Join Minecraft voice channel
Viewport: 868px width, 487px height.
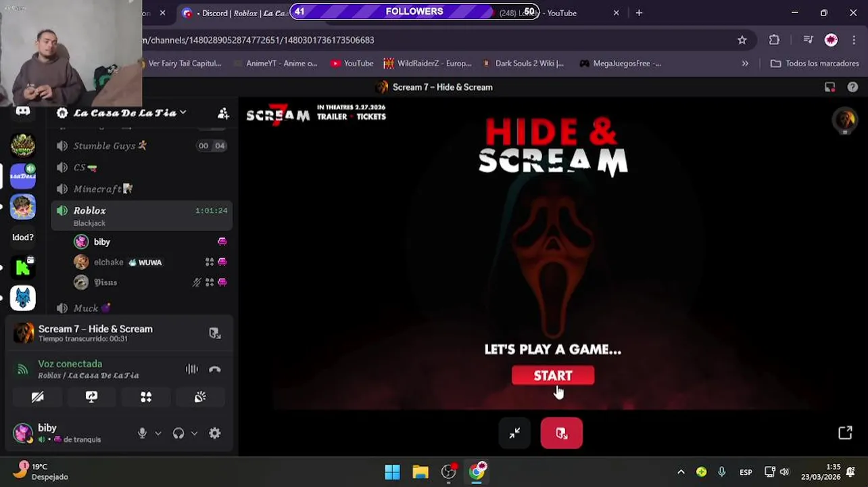[x=143, y=189]
